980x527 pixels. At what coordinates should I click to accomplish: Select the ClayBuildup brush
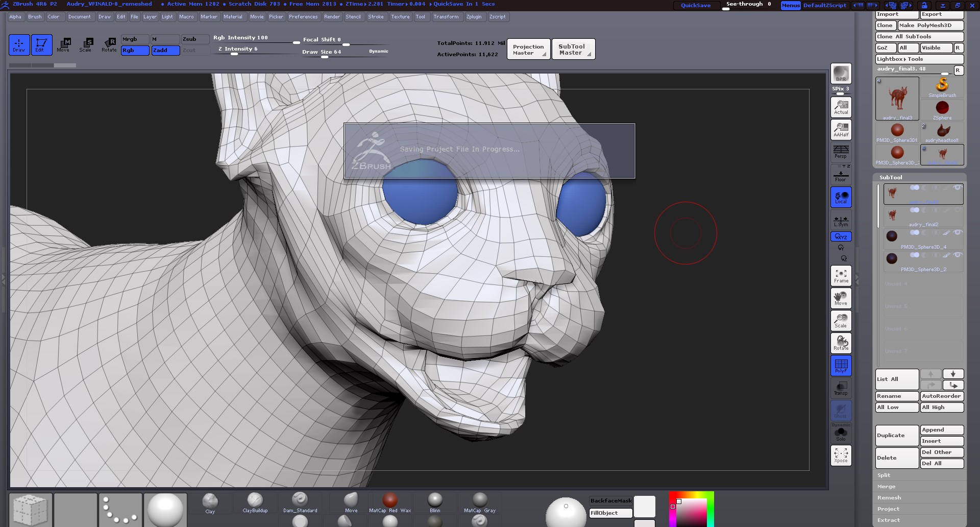[255, 502]
